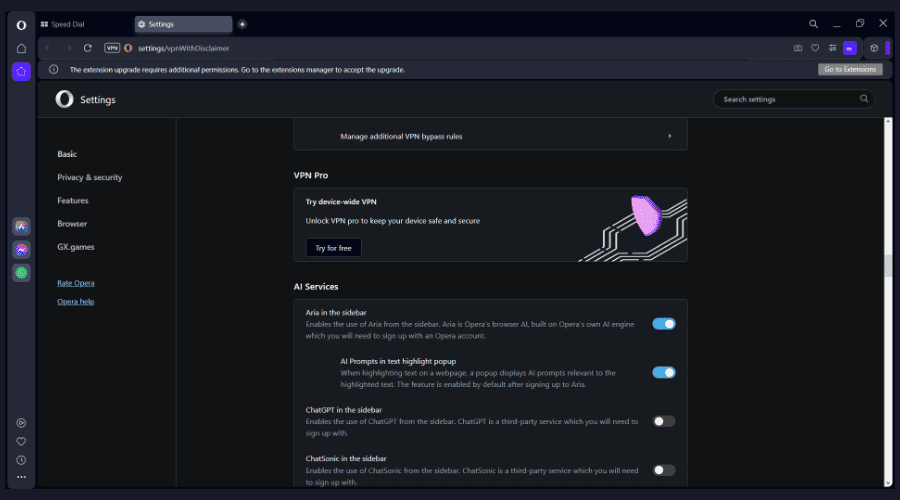Click the Go to Extensions button

tap(850, 69)
